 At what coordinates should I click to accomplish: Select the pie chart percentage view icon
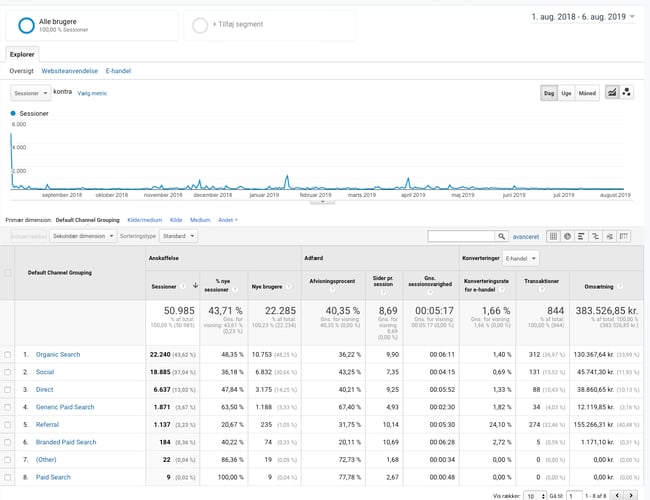(568, 236)
